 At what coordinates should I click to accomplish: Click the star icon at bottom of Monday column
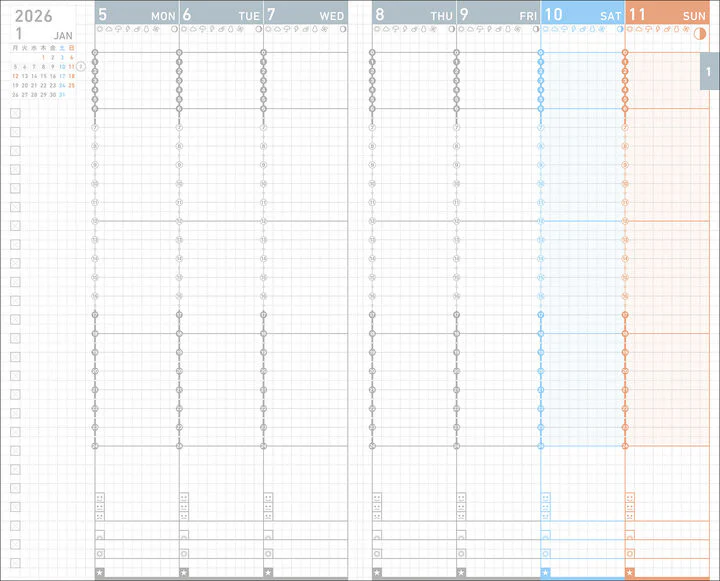[x=100, y=572]
